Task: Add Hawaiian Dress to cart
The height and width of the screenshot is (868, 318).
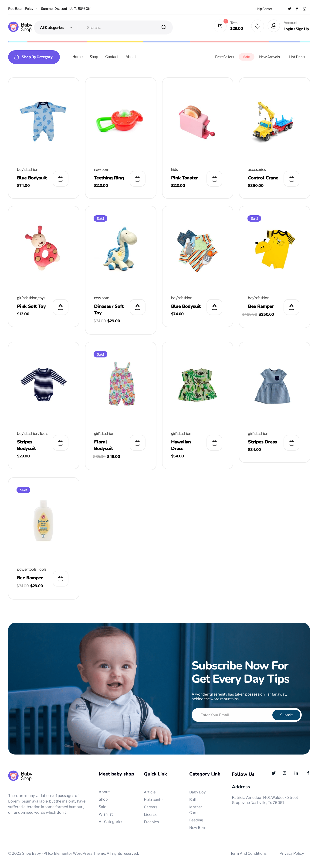Action: point(214,443)
